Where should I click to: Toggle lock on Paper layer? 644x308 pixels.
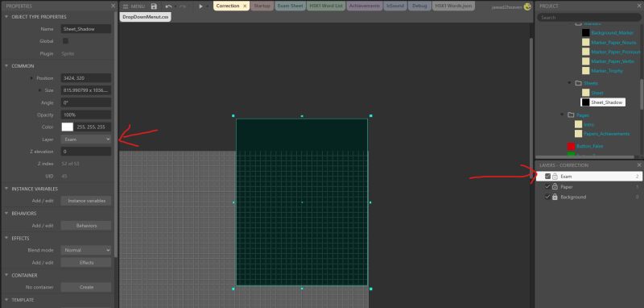[555, 187]
